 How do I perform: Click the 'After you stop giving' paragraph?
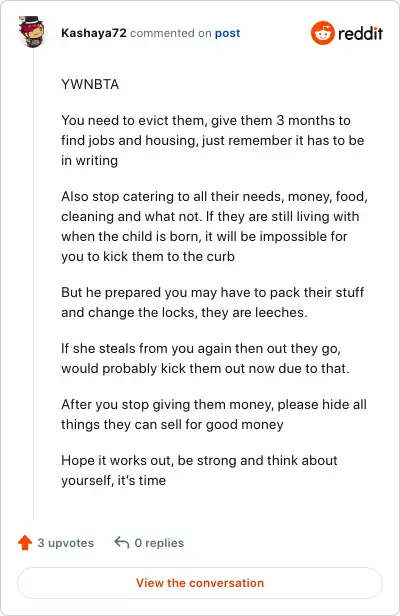coord(214,414)
